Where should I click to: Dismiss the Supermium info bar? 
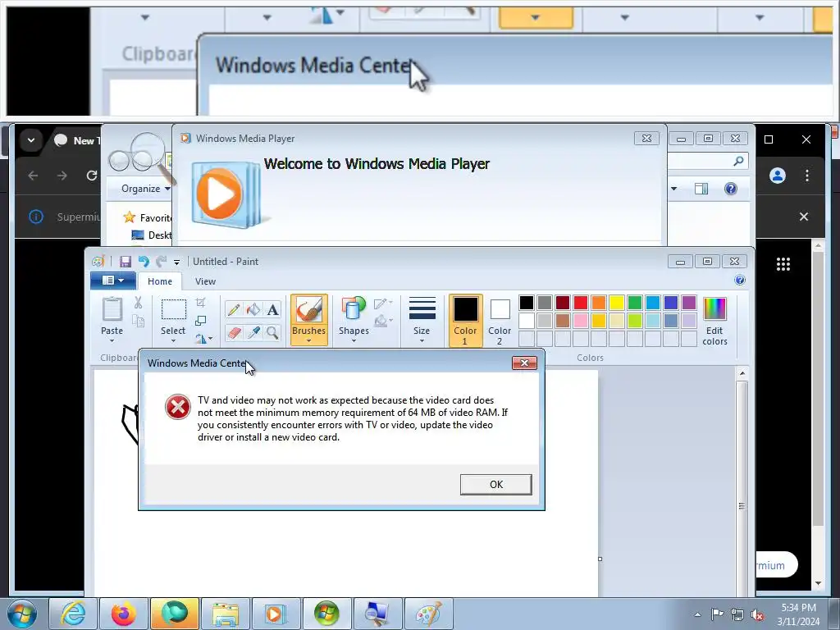click(x=804, y=217)
